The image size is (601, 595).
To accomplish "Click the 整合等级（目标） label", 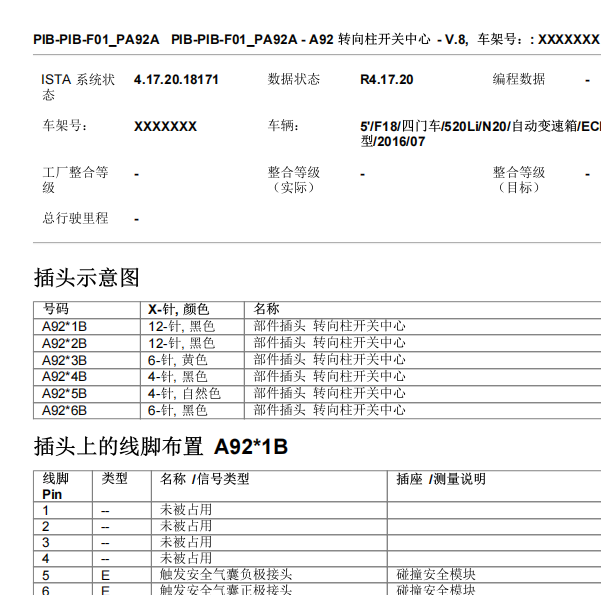I will 519,180.
